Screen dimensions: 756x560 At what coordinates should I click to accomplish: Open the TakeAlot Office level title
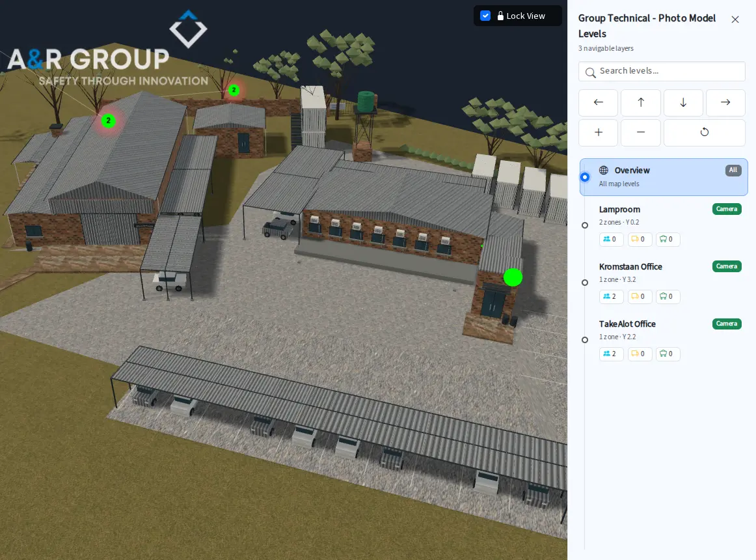click(x=627, y=324)
